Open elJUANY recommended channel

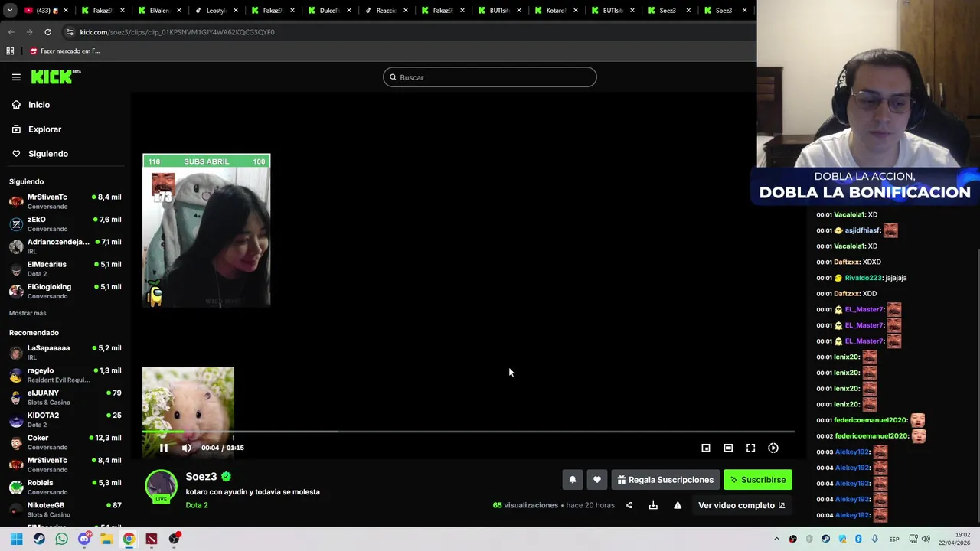(65, 397)
